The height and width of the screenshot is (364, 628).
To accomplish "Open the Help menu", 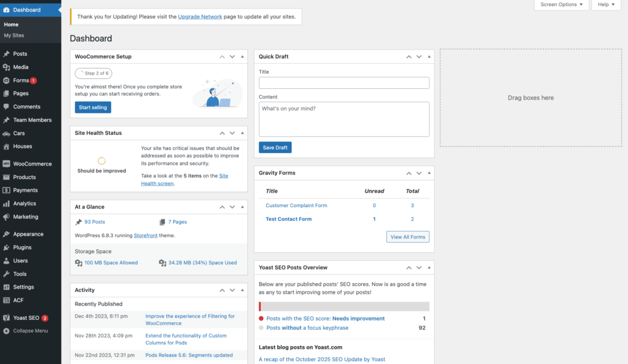I will pos(606,4).
